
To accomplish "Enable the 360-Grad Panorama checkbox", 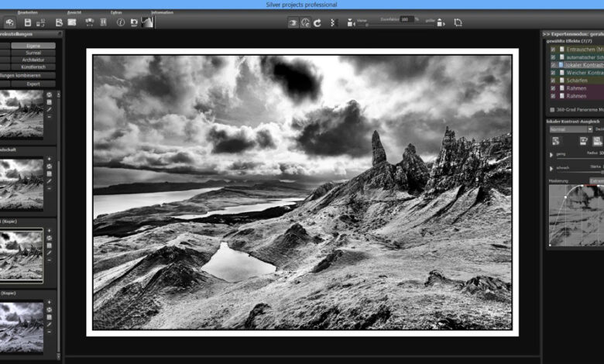I will pyautogui.click(x=552, y=110).
